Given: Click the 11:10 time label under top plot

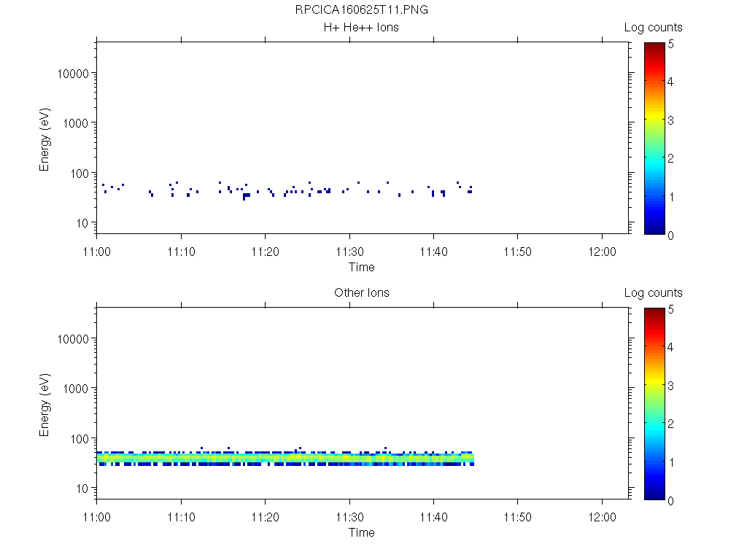Looking at the screenshot, I should coord(181,252).
